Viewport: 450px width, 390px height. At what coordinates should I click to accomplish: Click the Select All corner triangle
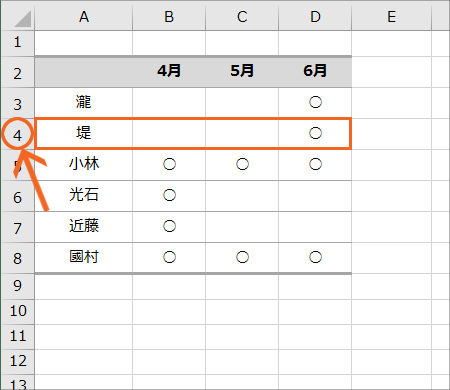tap(23, 18)
